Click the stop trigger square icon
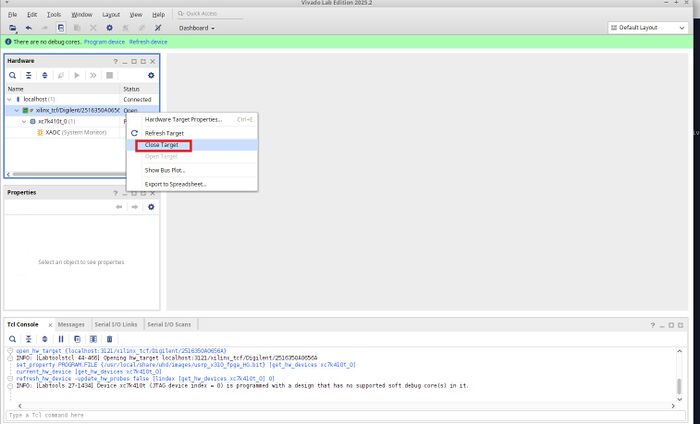The height and width of the screenshot is (424, 700). pyautogui.click(x=109, y=75)
